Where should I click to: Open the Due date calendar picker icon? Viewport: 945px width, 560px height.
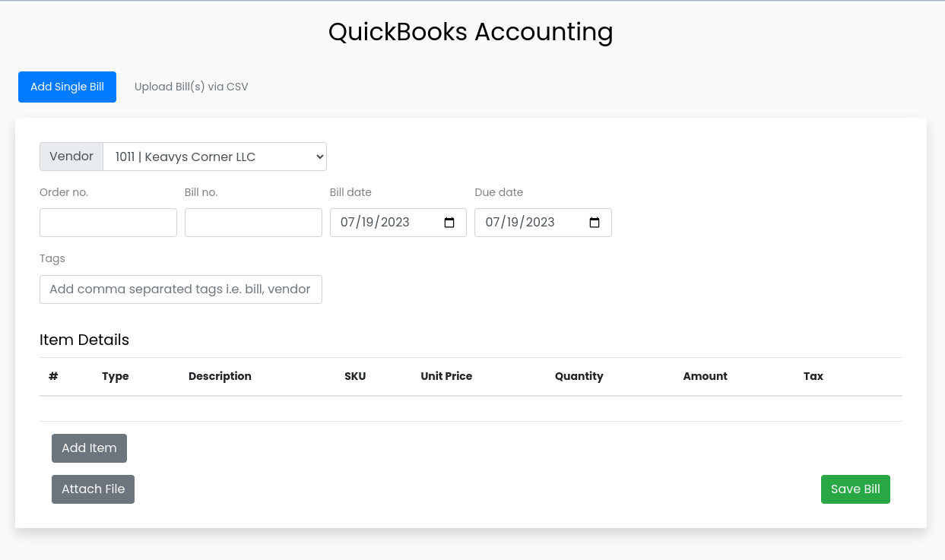[595, 223]
